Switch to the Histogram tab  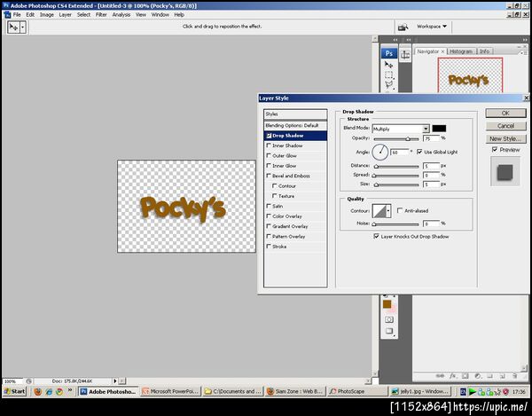(461, 51)
